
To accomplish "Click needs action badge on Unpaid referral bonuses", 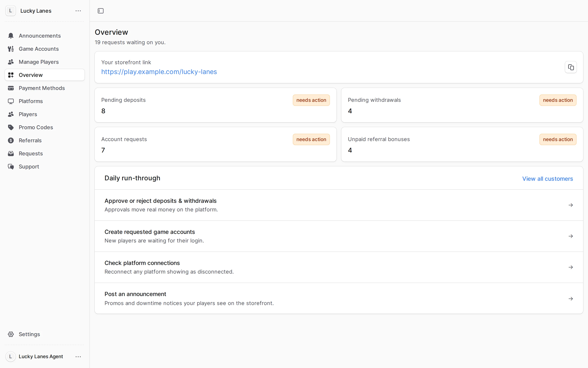I will tap(558, 139).
